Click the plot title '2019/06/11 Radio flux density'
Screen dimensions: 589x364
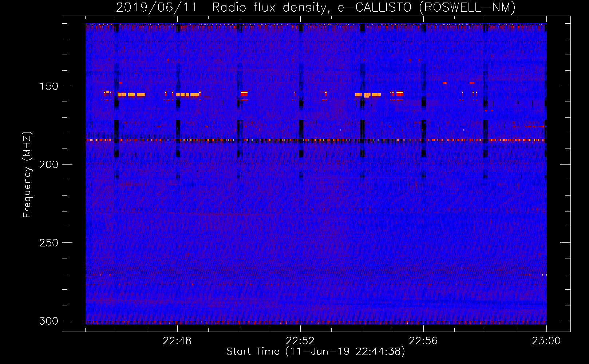point(222,7)
